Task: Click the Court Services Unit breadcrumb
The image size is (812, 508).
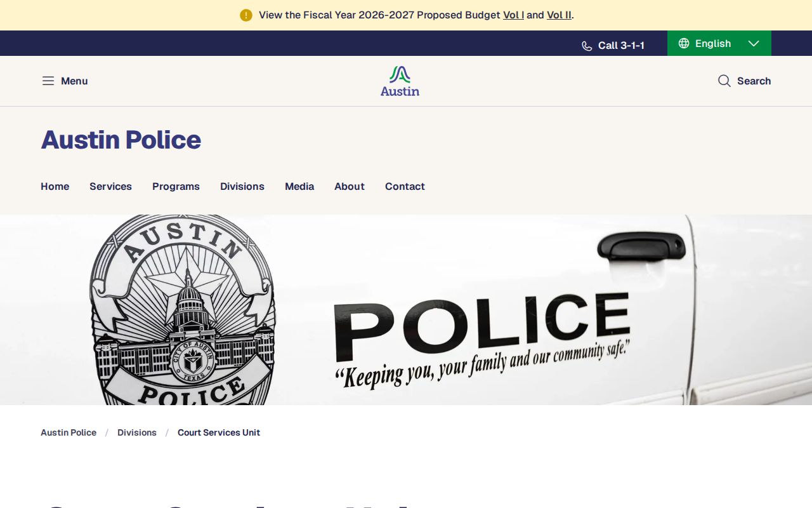Action: tap(219, 432)
